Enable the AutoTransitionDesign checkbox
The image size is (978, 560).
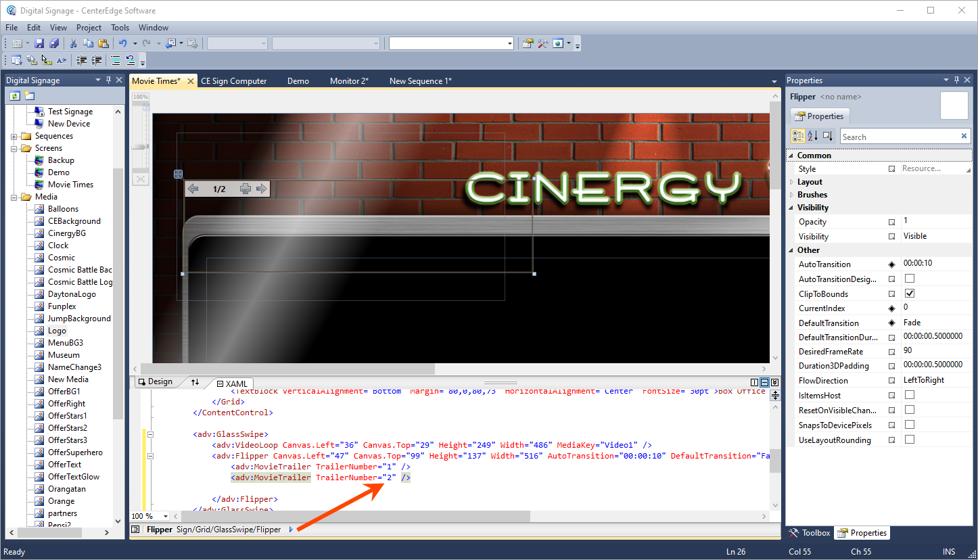pos(910,279)
